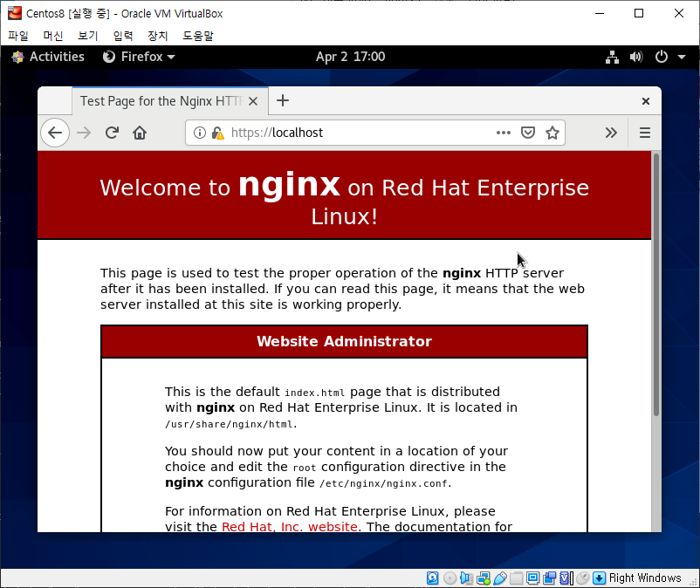
Task: Click the network status icon in GNOME bar
Action: click(x=612, y=57)
